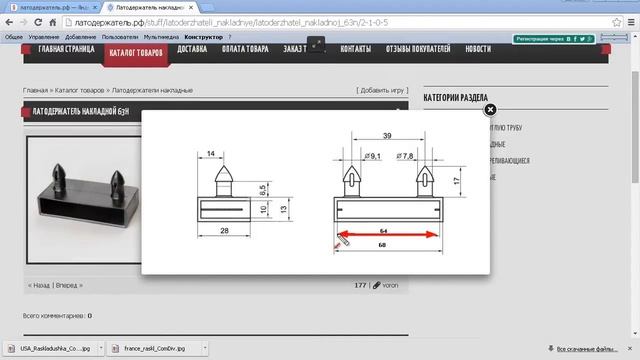Open the Конструктор admin menu

[x=204, y=37]
